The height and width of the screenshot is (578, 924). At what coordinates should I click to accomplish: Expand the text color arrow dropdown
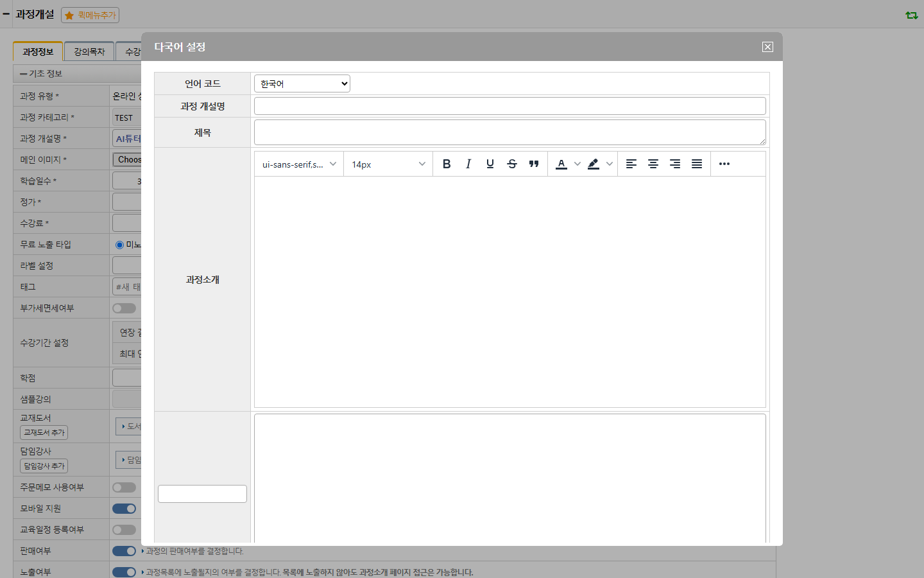pos(577,164)
